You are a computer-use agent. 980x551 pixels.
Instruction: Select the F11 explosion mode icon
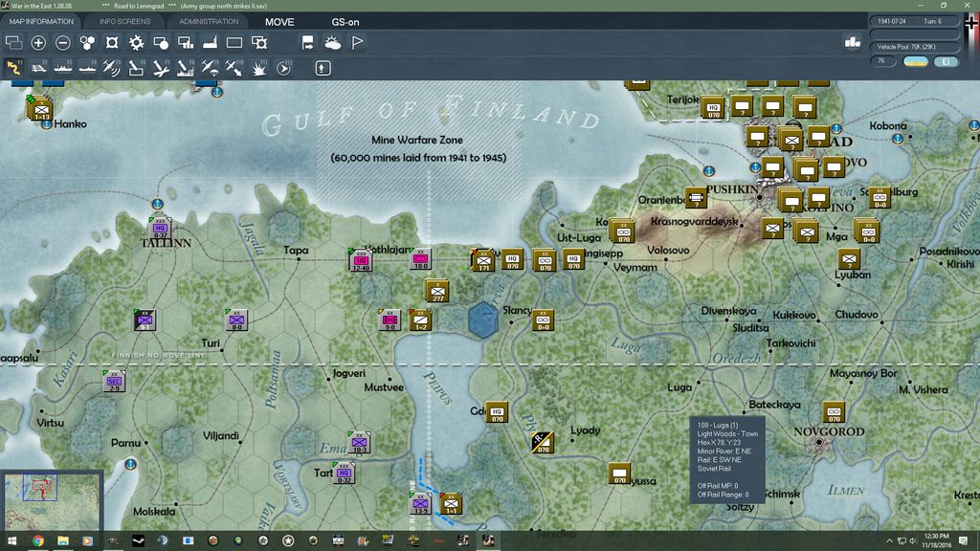point(258,68)
